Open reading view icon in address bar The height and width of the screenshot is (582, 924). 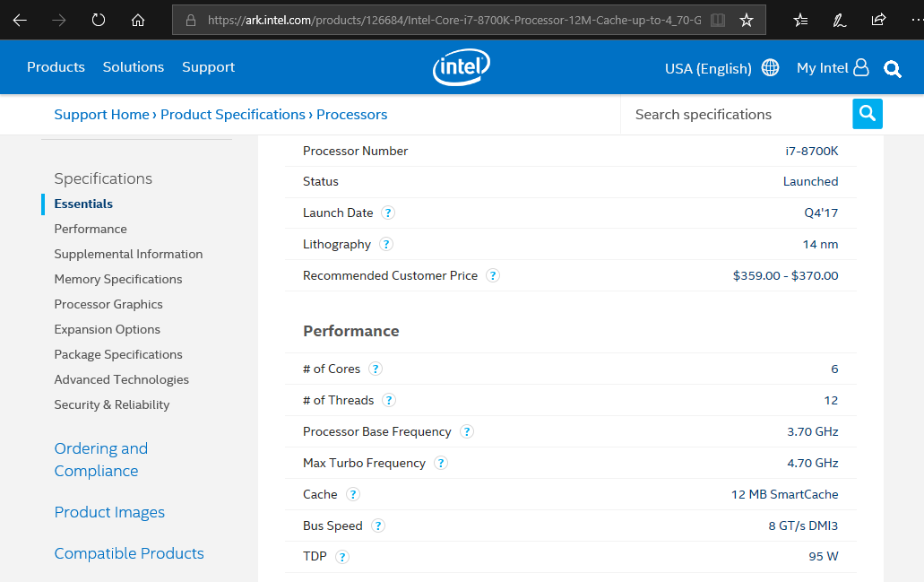(x=717, y=20)
